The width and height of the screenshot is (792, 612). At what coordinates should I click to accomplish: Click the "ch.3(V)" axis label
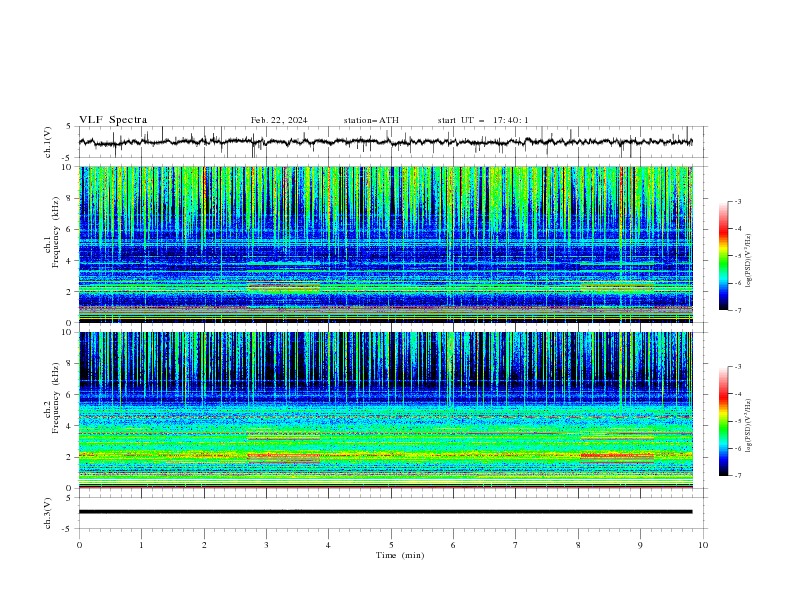coord(48,513)
